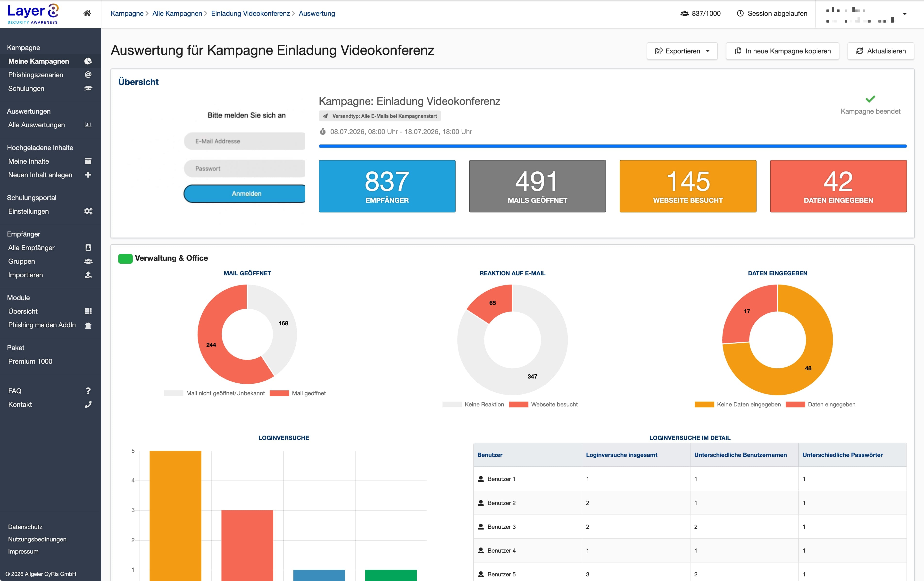Click the green checkmark above Kampagne beendet

[x=870, y=99]
